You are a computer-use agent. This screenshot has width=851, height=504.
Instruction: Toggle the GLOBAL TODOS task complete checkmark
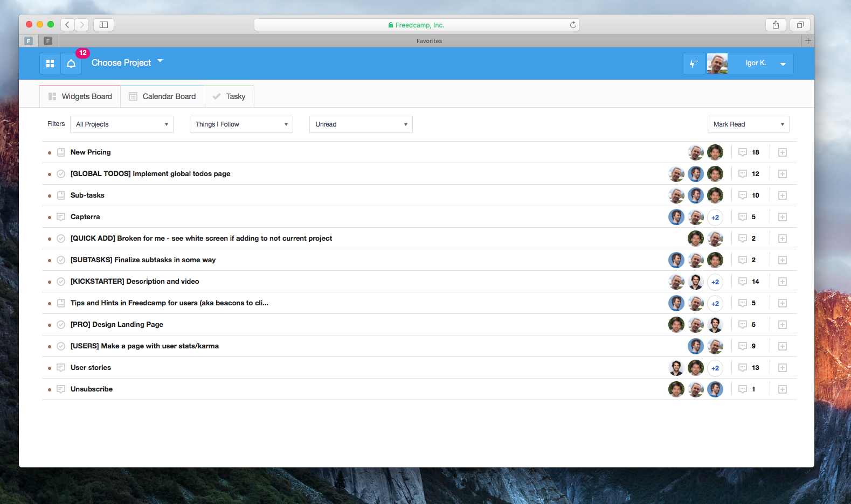61,174
